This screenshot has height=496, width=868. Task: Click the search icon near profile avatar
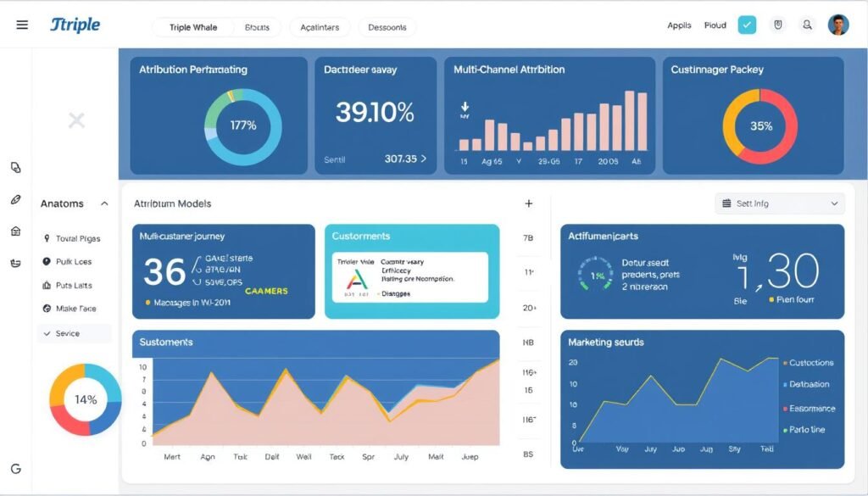[x=808, y=25]
